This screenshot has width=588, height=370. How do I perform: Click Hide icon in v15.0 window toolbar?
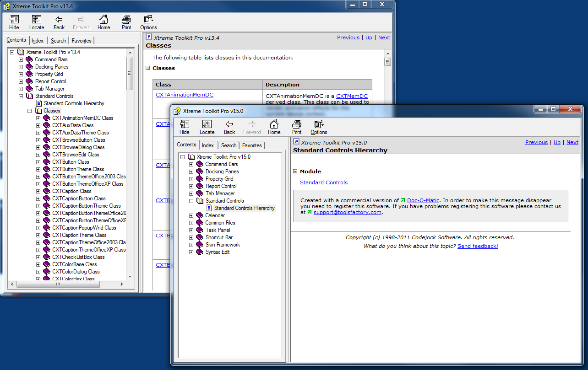coord(185,124)
